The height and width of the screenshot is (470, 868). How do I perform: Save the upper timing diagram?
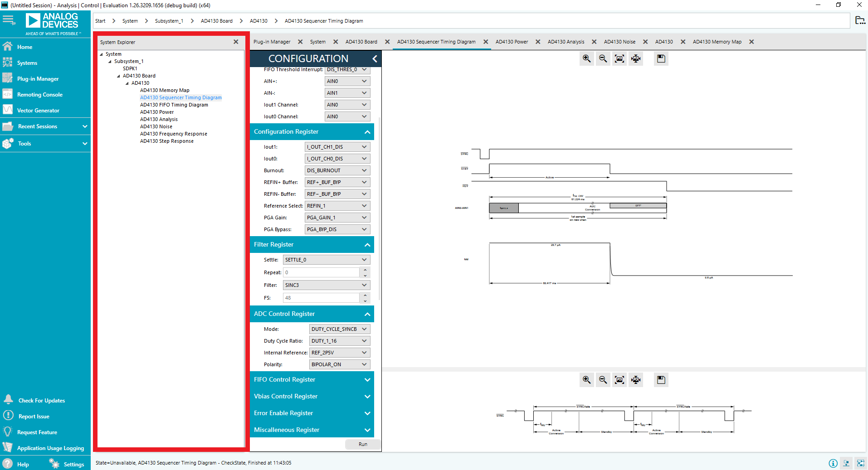click(661, 58)
